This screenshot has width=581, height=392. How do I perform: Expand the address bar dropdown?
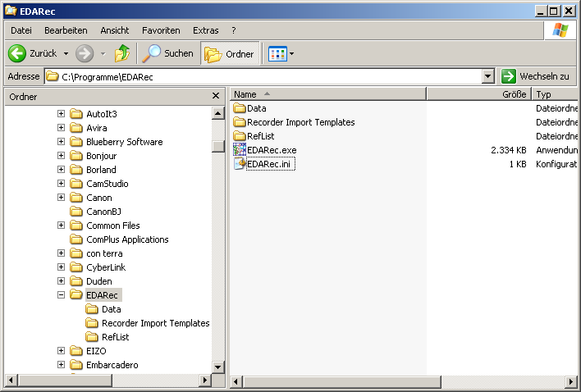(x=488, y=76)
